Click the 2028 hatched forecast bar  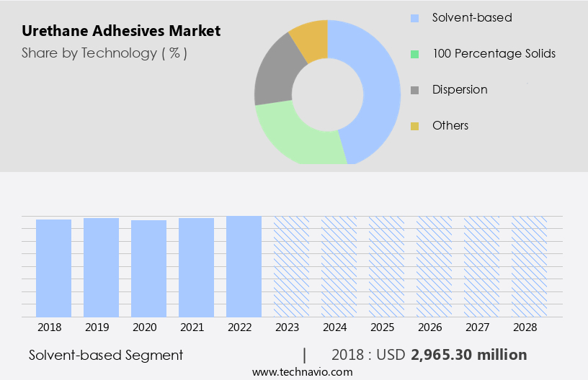coord(529,266)
